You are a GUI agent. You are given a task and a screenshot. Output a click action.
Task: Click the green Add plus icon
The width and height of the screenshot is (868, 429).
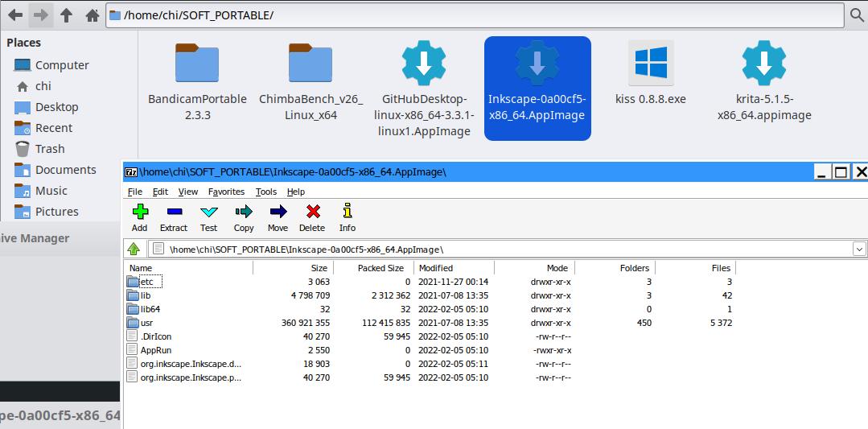tap(140, 212)
